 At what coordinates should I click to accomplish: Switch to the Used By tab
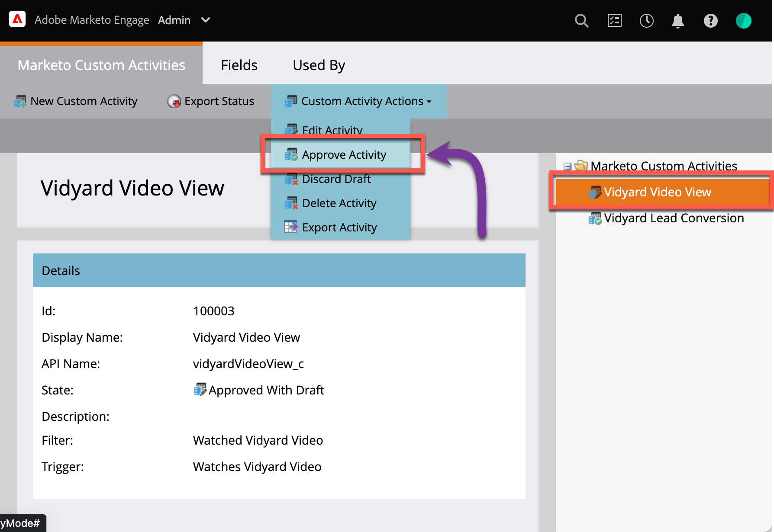(x=319, y=65)
